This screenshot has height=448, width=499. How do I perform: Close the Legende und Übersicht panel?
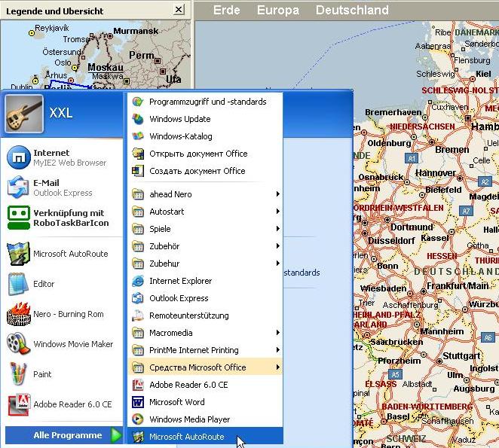click(179, 9)
